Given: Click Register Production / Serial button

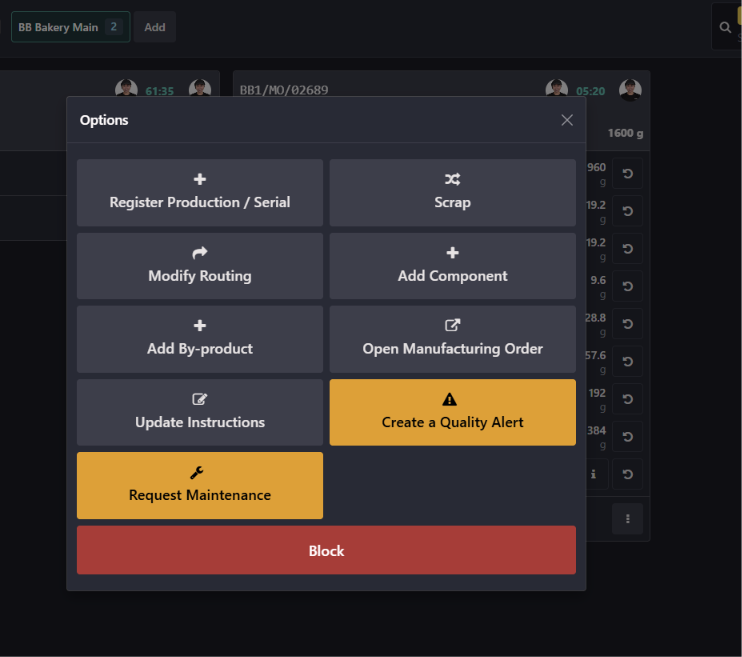Looking at the screenshot, I should click(x=200, y=192).
